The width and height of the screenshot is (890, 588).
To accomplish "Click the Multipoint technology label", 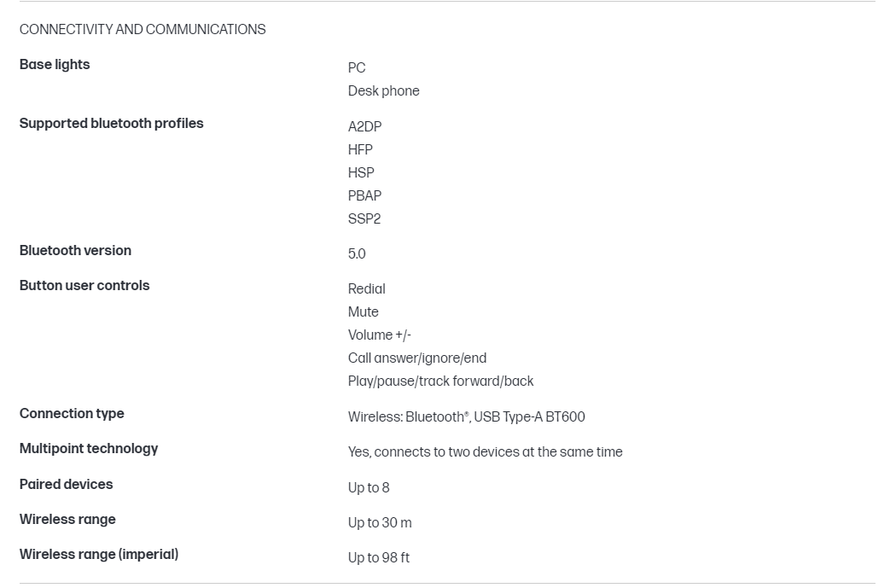I will 89,449.
